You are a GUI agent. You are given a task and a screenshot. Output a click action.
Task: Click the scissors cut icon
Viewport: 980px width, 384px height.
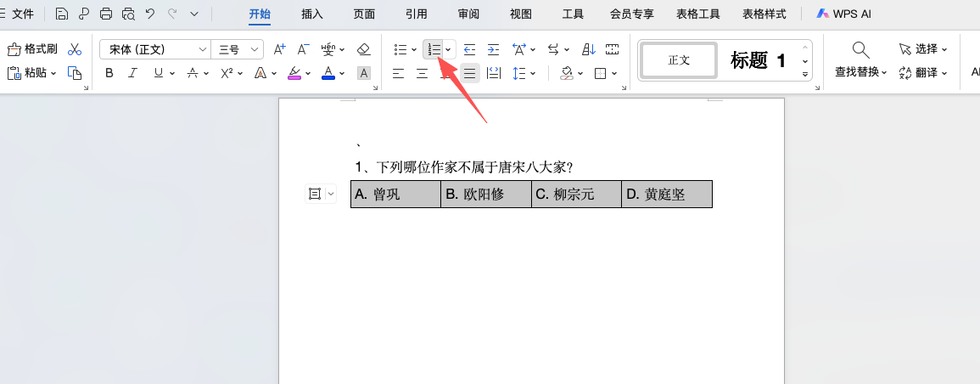pos(75,49)
